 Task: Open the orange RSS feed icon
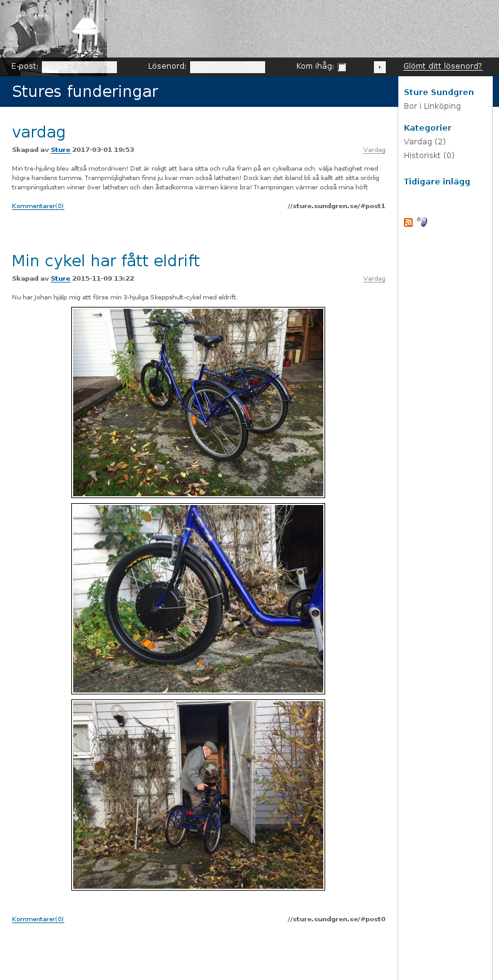[x=408, y=222]
